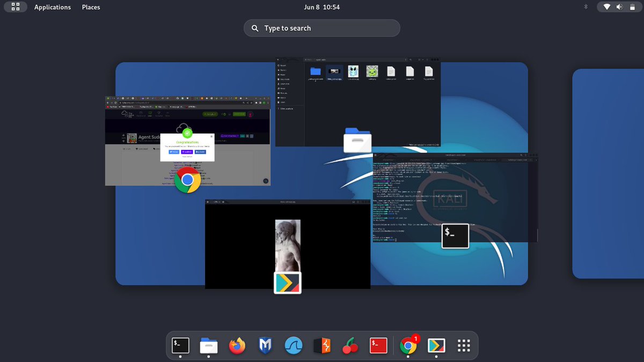The width and height of the screenshot is (644, 362).
Task: Open the Applications menu
Action: tap(53, 7)
